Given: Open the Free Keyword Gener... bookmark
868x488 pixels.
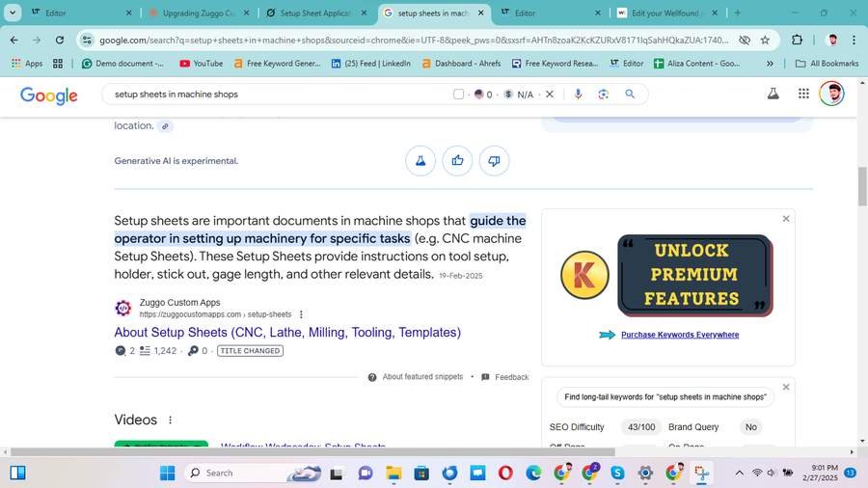Looking at the screenshot, I should (278, 64).
